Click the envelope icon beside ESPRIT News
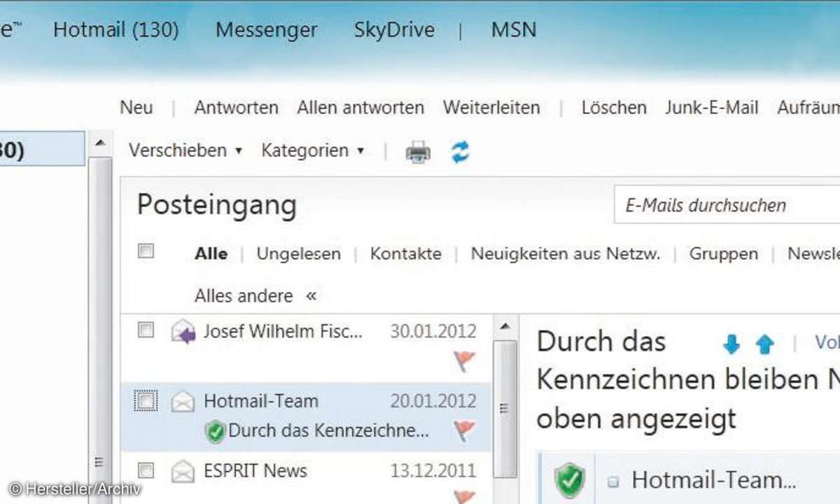 click(x=183, y=471)
